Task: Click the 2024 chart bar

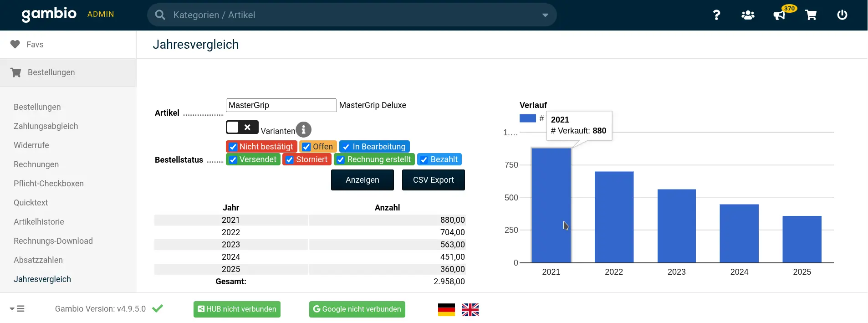Action: click(x=739, y=233)
